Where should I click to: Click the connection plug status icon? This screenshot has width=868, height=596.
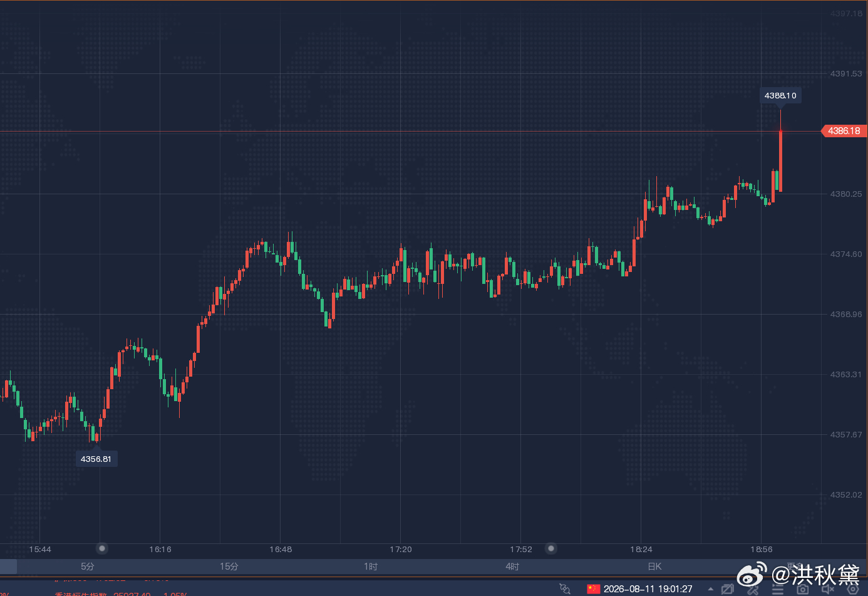(565, 588)
